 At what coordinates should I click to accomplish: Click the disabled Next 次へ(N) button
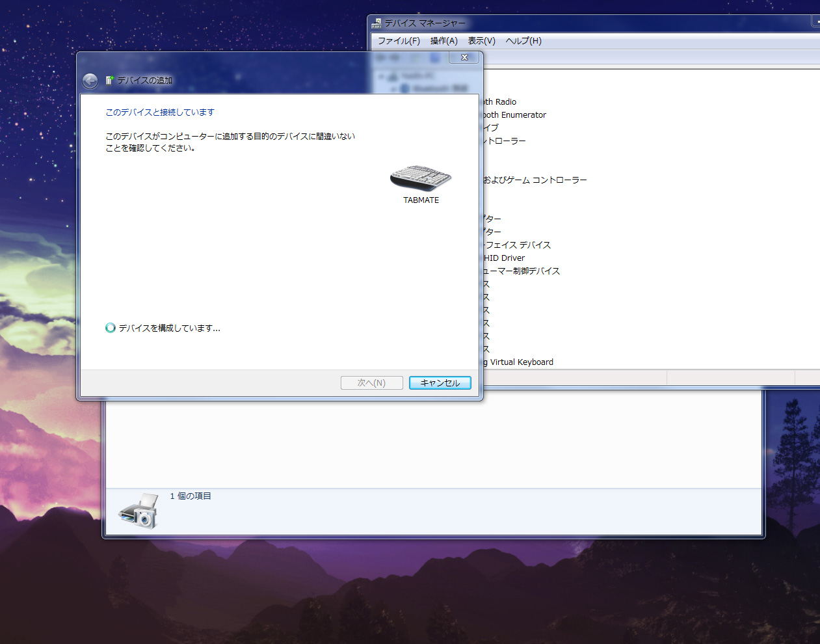371,382
